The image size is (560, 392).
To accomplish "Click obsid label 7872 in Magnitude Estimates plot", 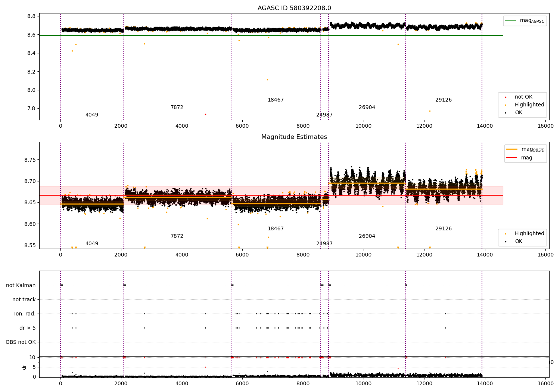I will [177, 236].
